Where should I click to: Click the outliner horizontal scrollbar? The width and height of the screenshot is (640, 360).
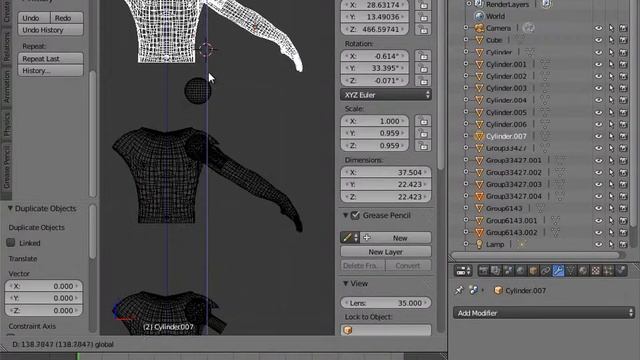coord(538,255)
